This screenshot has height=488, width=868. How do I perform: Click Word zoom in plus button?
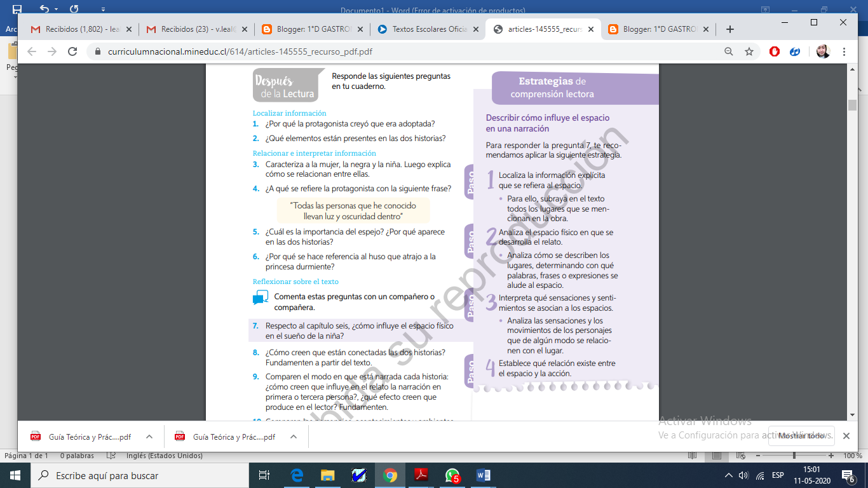pyautogui.click(x=831, y=456)
